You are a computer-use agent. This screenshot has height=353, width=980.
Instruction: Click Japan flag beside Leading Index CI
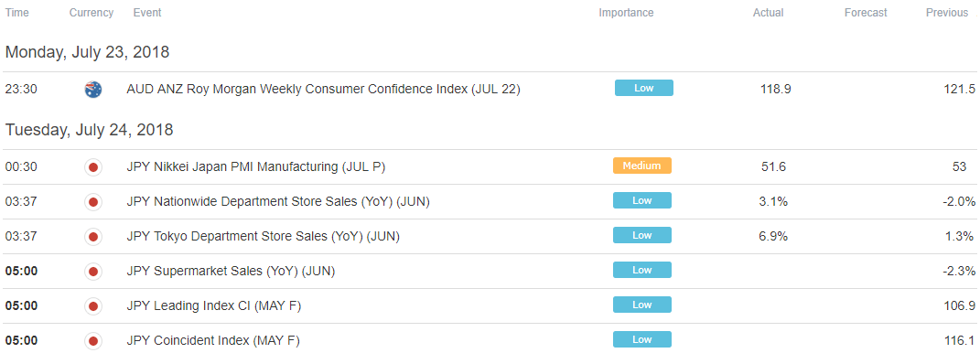tap(92, 306)
